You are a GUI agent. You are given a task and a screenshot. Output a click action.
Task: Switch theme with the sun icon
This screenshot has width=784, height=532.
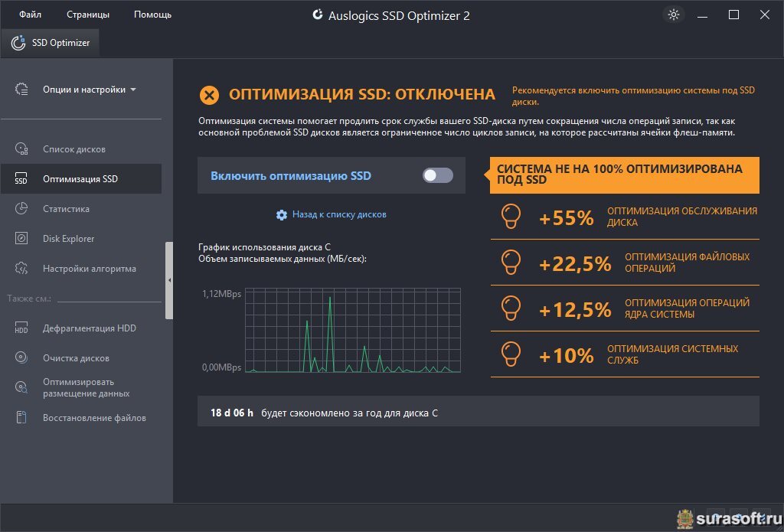pyautogui.click(x=674, y=15)
